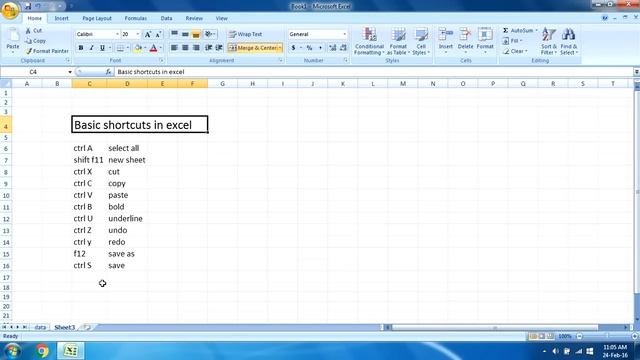The width and height of the screenshot is (640, 360).
Task: Open the font name dropdown
Action: [x=117, y=34]
